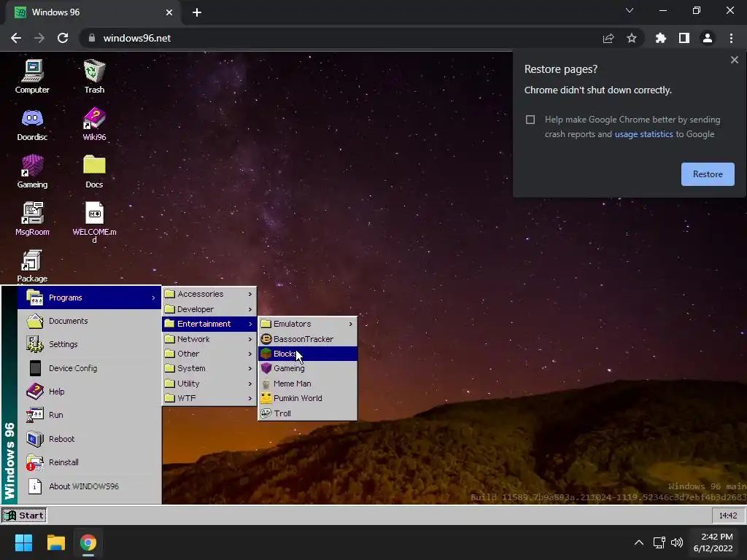Open Chrome profile icon
The width and height of the screenshot is (747, 560).
click(x=708, y=38)
